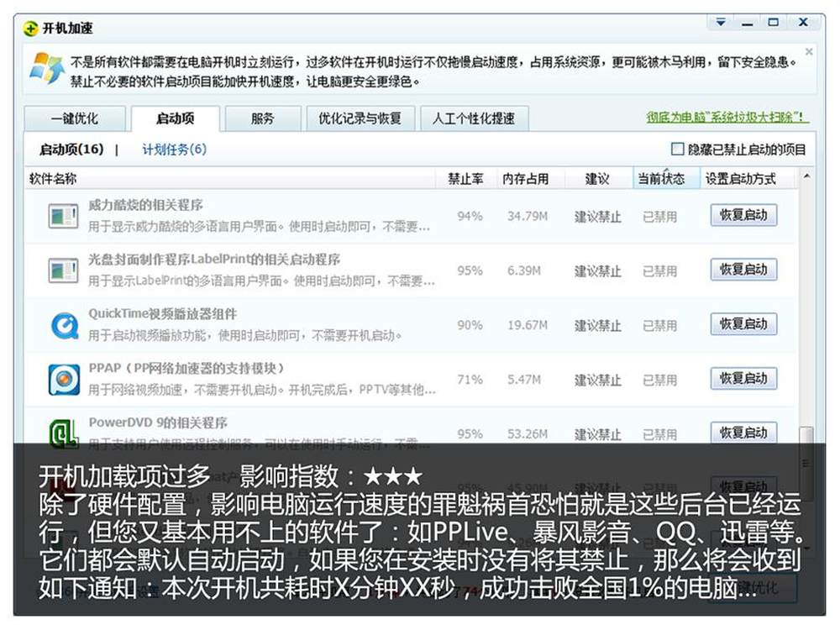Viewport: 840px width, 630px height.
Task: Restore startup for QuickTime component
Action: click(x=743, y=324)
